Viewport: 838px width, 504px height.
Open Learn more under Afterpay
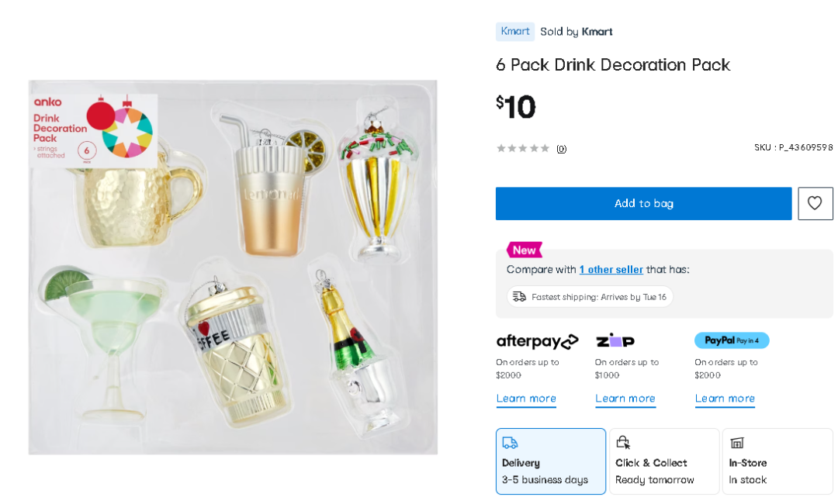click(x=526, y=399)
